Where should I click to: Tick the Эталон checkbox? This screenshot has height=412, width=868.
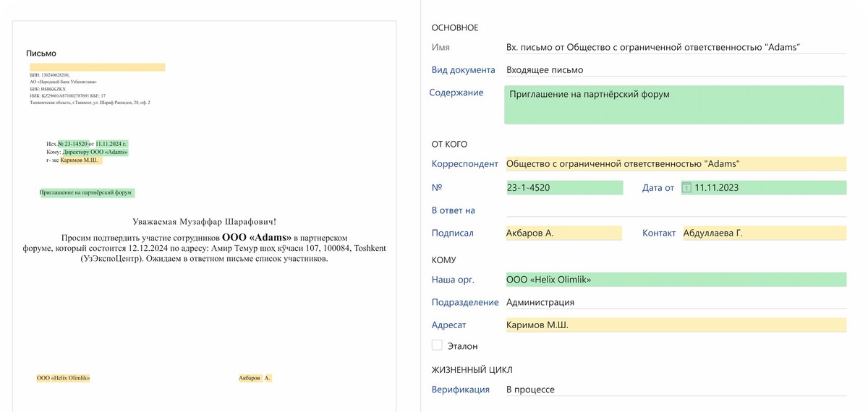tap(437, 346)
